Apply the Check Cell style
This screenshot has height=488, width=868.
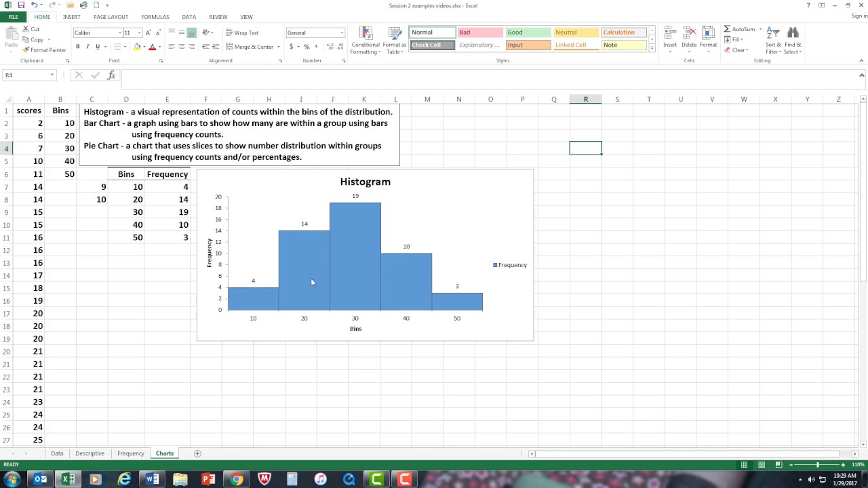coord(433,45)
